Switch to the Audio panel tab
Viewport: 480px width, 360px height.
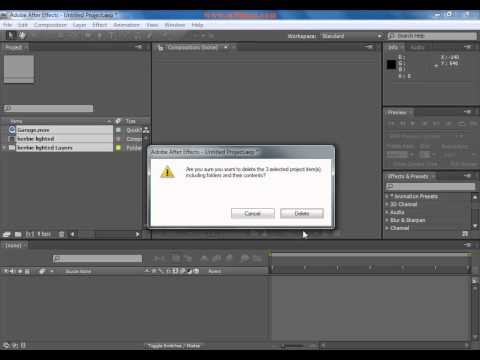click(x=417, y=47)
